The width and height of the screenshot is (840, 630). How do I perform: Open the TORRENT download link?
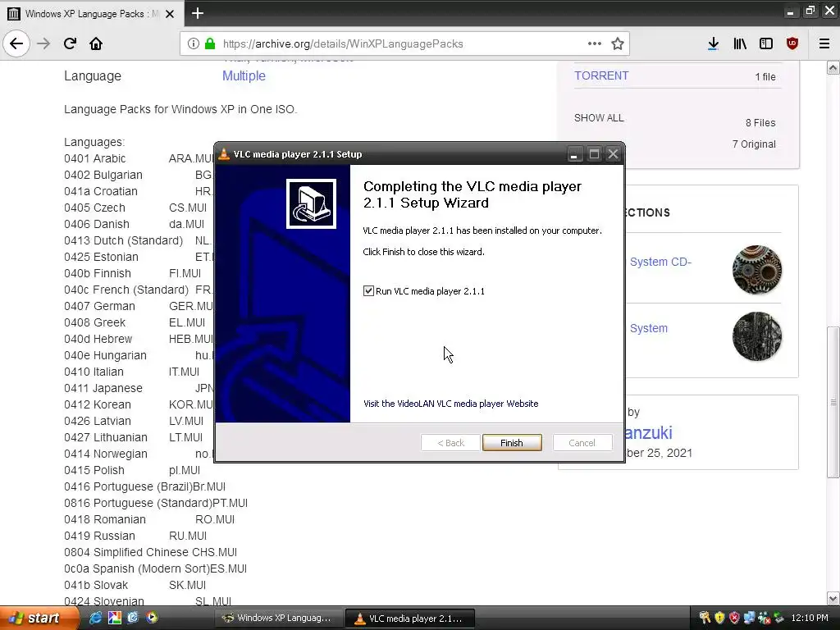601,75
